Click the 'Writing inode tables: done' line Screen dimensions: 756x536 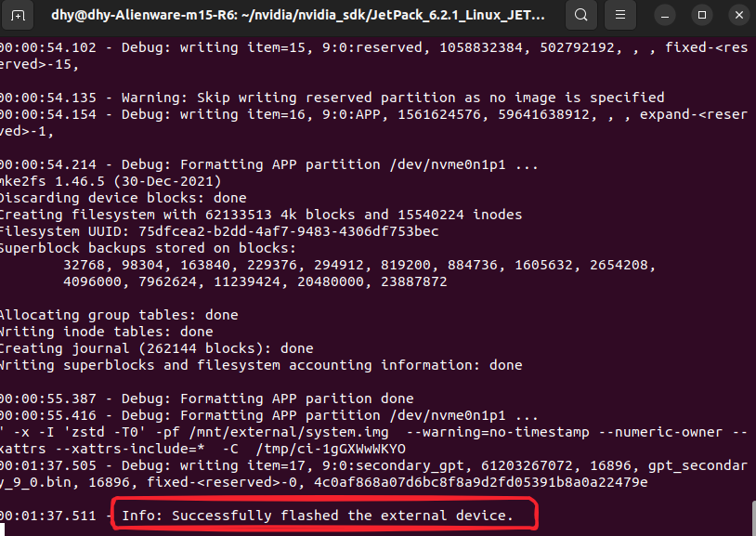coord(106,332)
